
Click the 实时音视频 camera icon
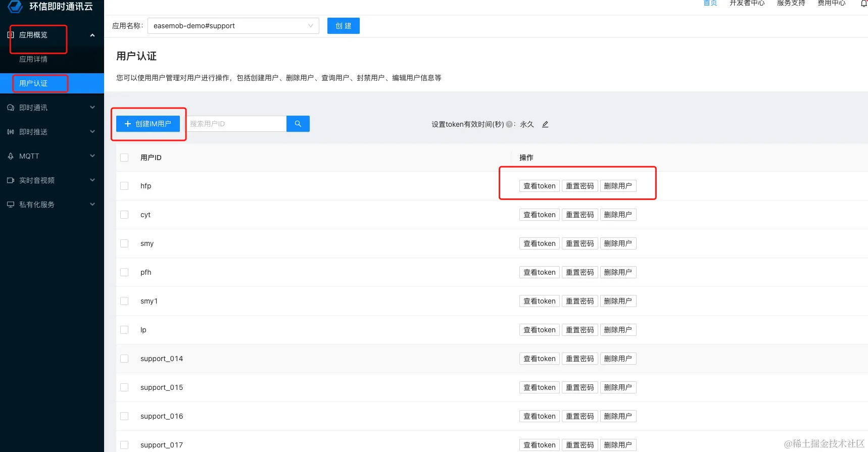[x=11, y=180]
